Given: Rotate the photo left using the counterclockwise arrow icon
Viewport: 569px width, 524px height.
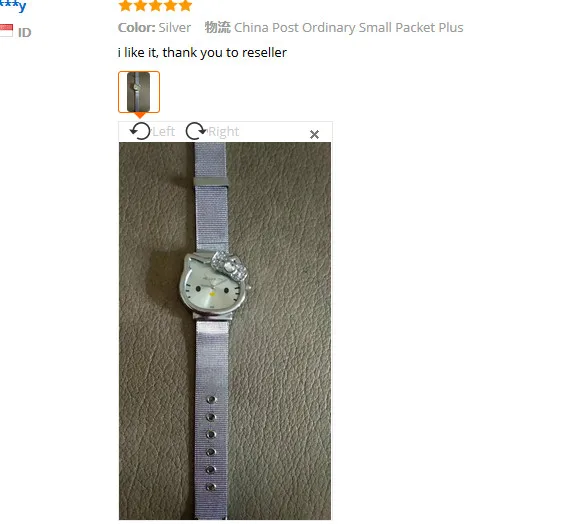Looking at the screenshot, I should click(x=140, y=131).
